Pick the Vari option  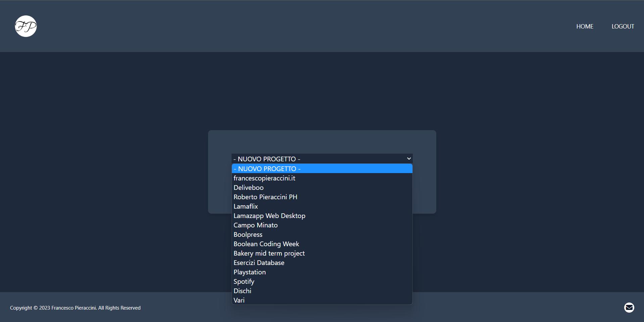[322, 300]
